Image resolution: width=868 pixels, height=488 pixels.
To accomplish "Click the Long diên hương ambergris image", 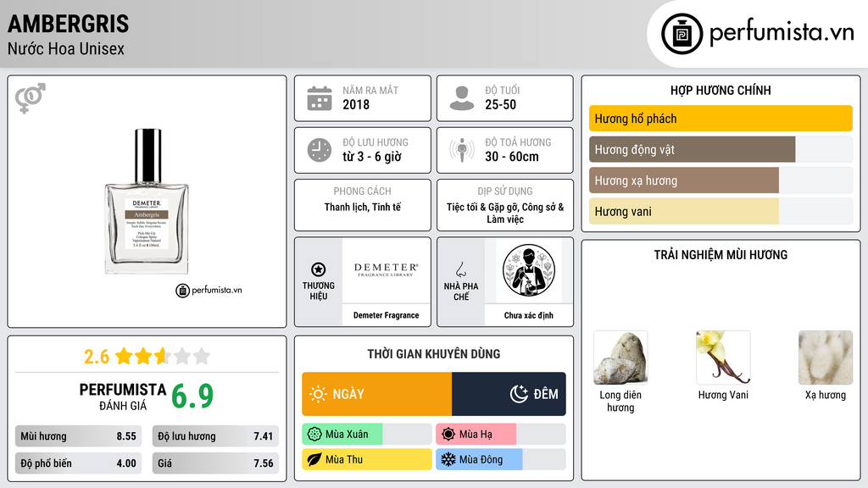I will [620, 358].
